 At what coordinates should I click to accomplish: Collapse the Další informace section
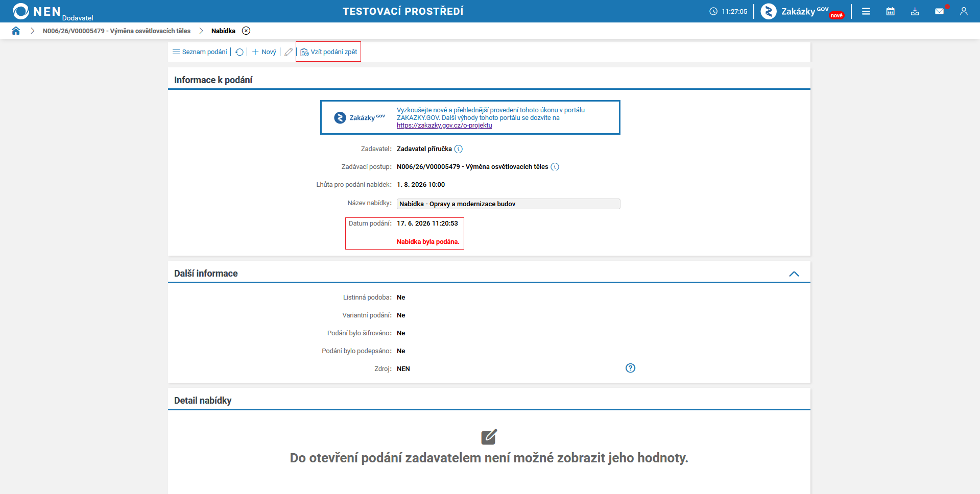(794, 274)
